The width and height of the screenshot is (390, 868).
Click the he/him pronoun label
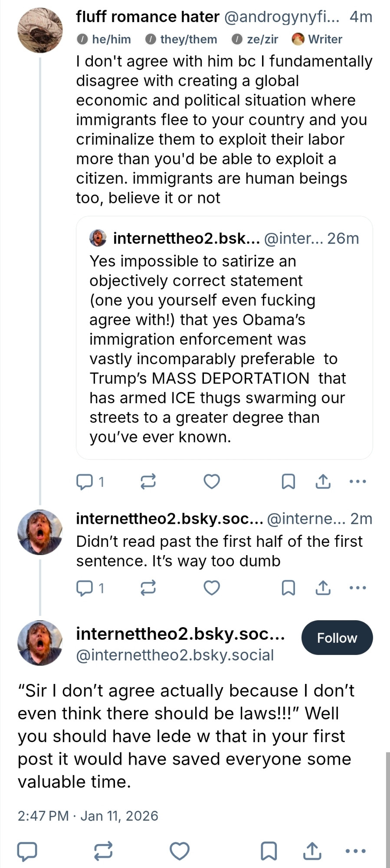point(104,39)
